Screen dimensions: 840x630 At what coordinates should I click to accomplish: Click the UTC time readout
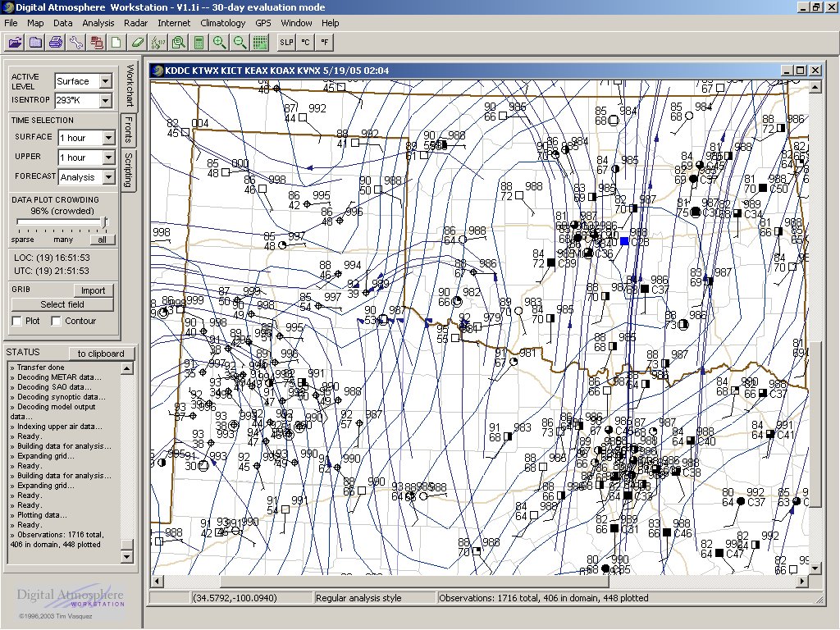(52, 271)
